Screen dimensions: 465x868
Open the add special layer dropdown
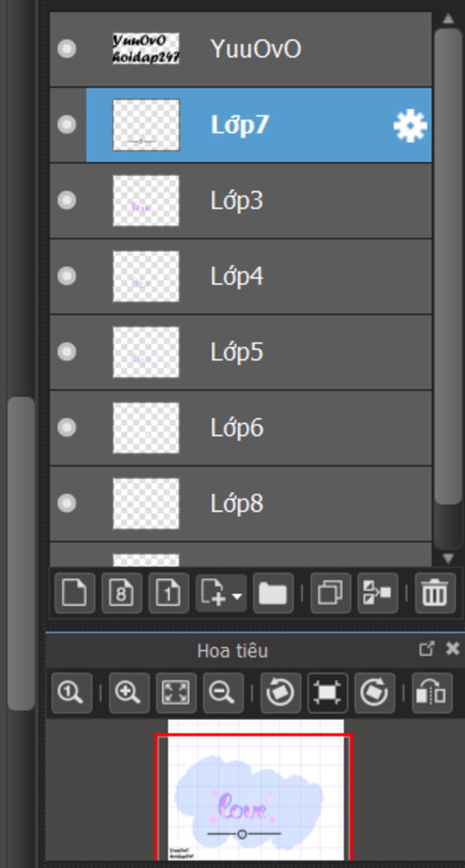tap(221, 593)
